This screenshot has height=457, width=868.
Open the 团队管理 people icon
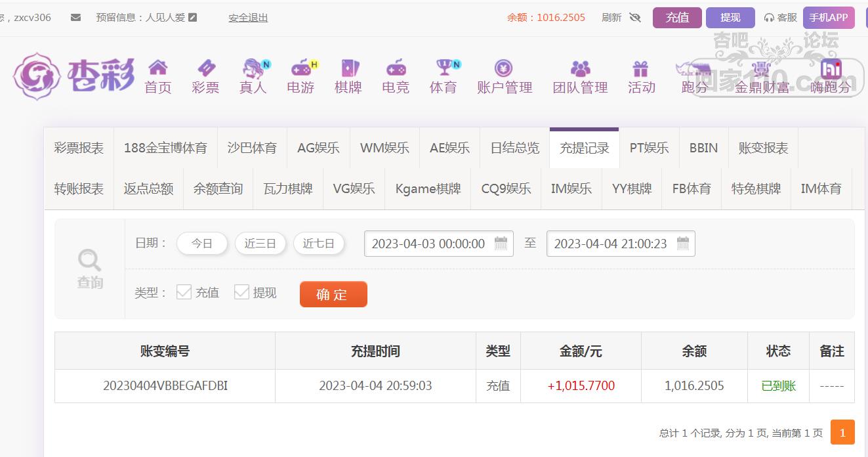pos(581,68)
